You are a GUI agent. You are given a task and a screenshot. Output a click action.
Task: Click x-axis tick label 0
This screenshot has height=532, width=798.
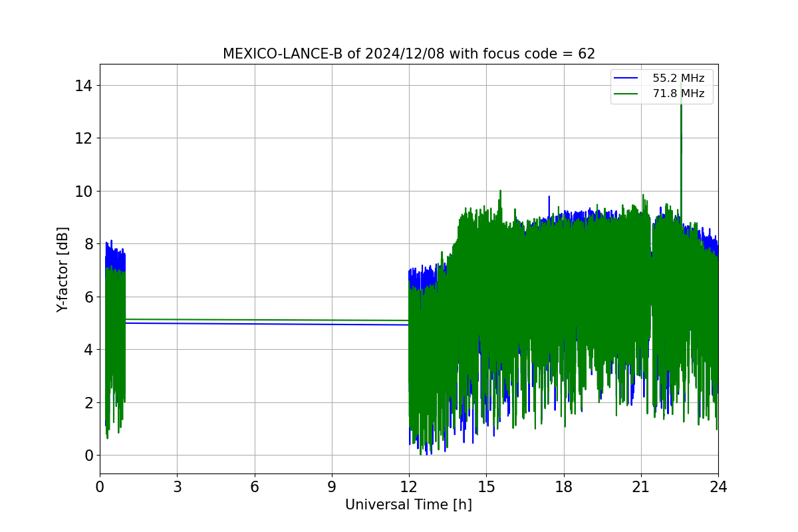(100, 486)
